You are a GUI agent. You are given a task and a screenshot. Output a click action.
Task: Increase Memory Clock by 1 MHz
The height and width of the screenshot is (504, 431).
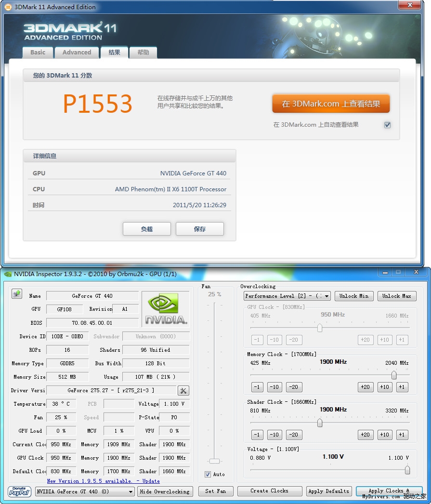[402, 387]
